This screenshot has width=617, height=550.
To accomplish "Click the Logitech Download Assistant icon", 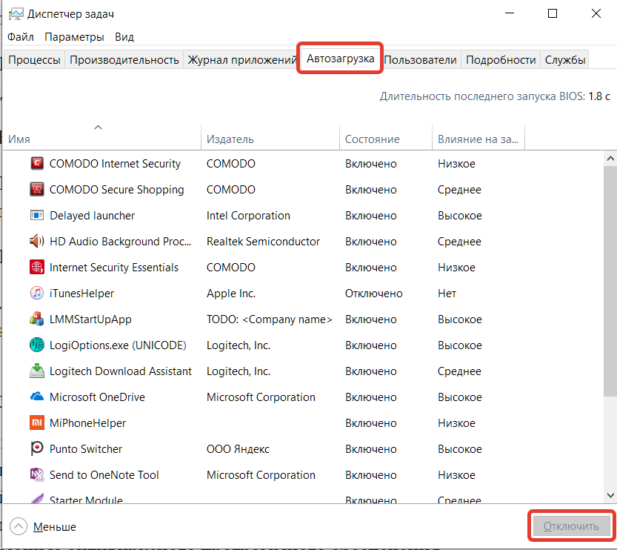I will pyautogui.click(x=37, y=371).
